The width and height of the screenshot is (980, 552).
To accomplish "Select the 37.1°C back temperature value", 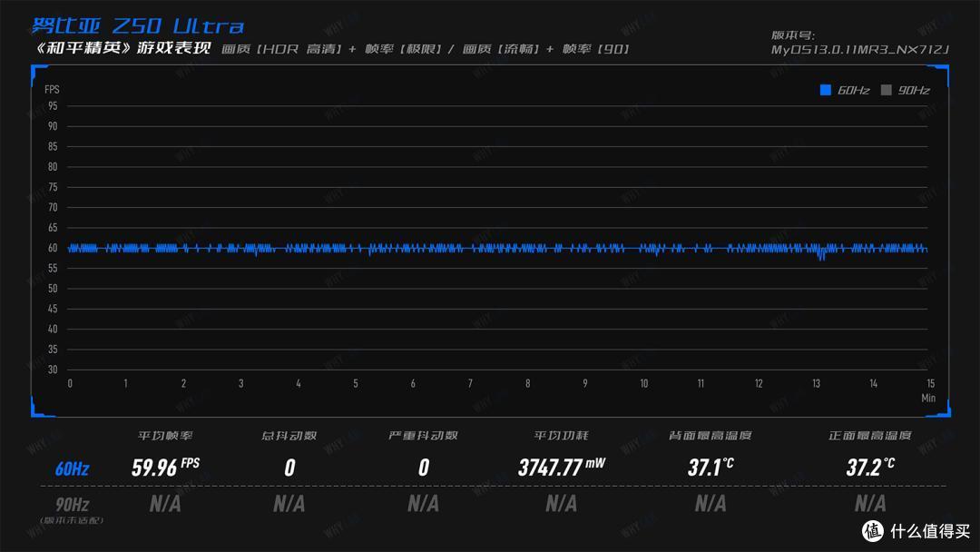I will [x=710, y=467].
